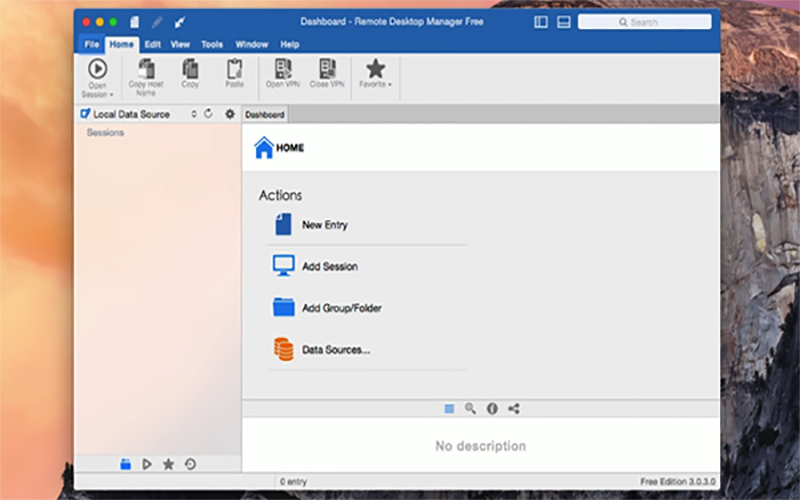Open the Tools ribbon tab
Viewport: 800px width, 500px height.
point(212,44)
